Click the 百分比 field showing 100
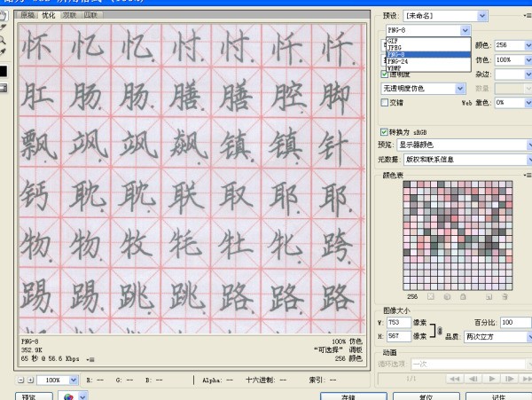Screen dimensions: 532x400 click(x=516, y=322)
